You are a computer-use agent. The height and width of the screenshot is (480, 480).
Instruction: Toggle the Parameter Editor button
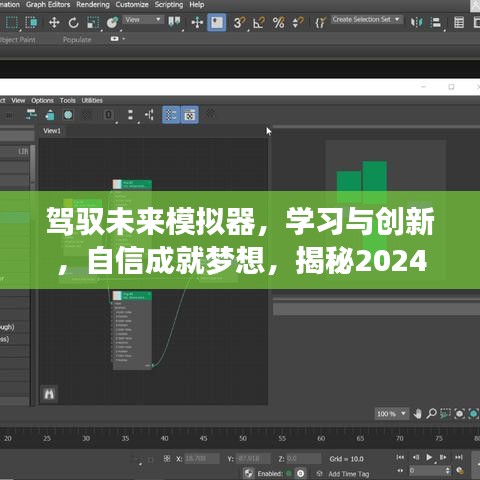click(190, 115)
